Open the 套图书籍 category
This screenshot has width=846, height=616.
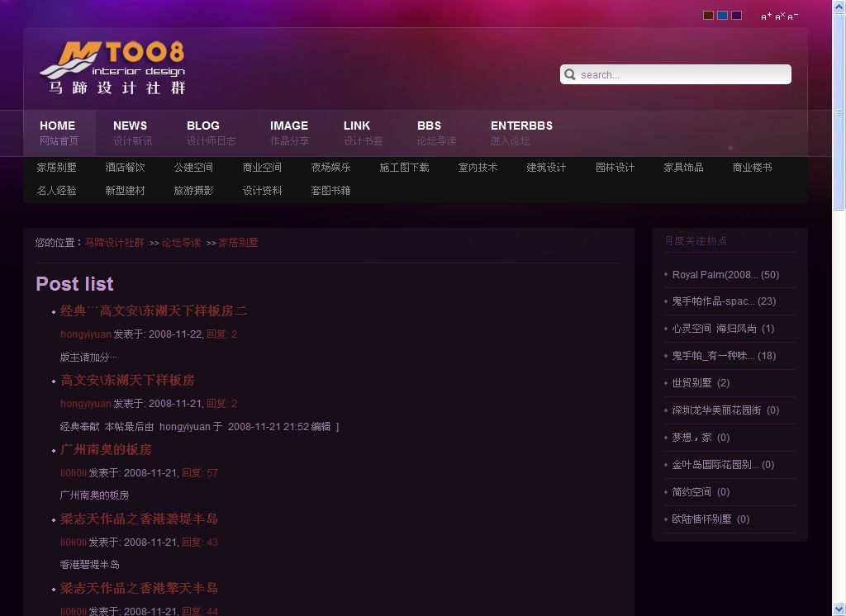[330, 191]
